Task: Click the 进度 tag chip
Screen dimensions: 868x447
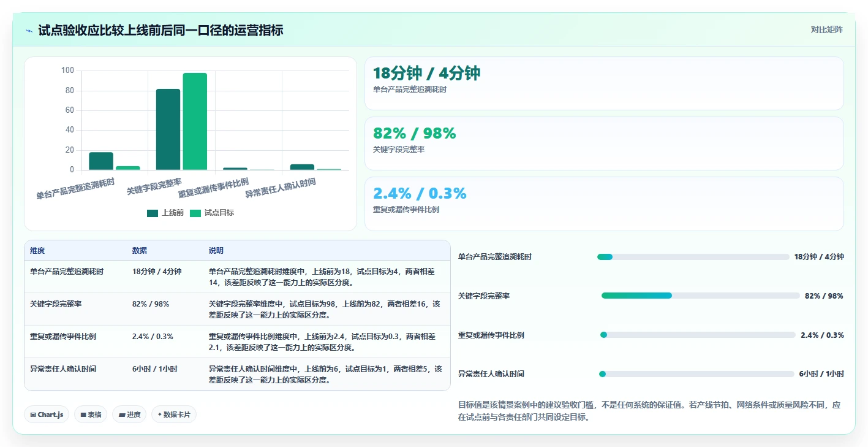Action: pos(129,415)
